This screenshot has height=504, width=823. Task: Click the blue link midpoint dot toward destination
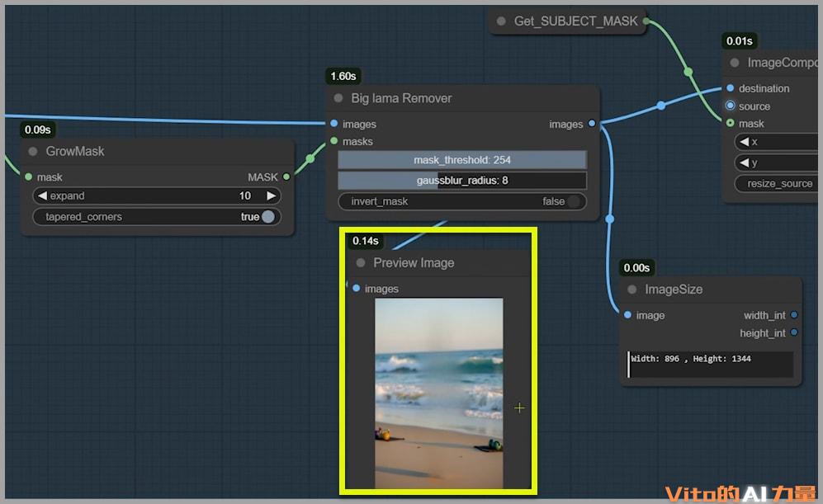tap(661, 106)
